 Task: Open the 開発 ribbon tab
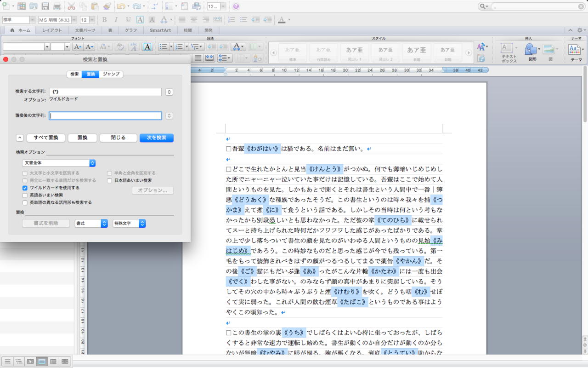click(208, 30)
